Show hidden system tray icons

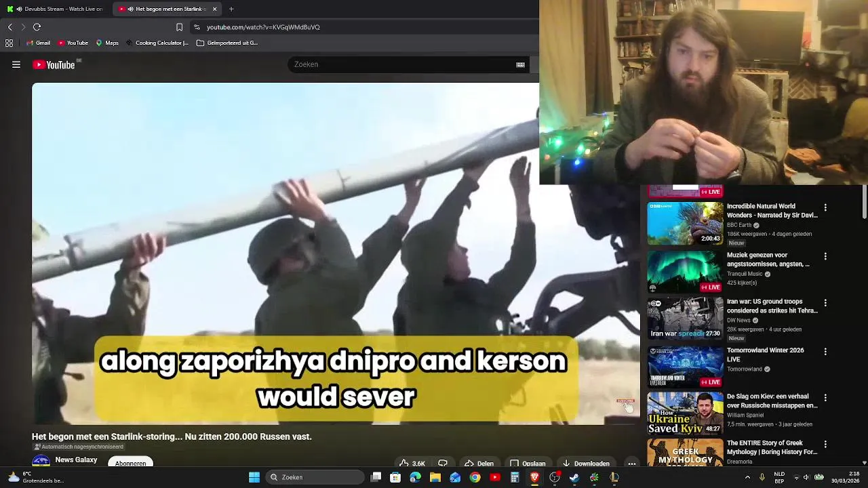tap(747, 477)
